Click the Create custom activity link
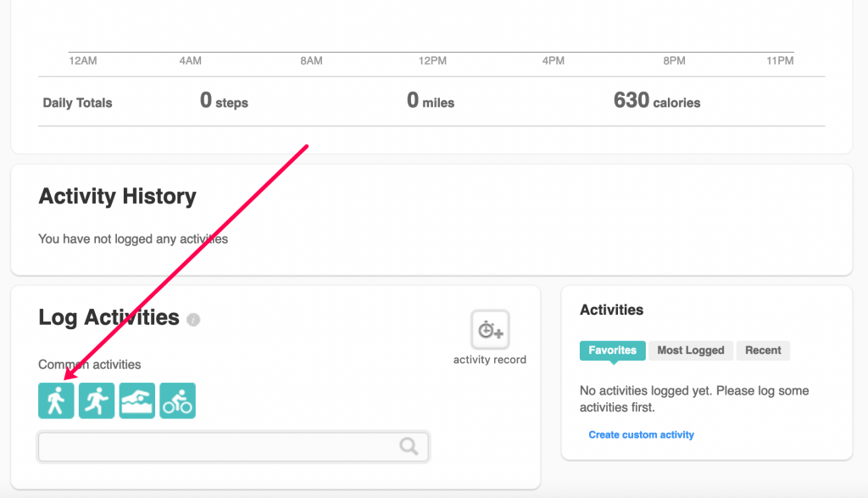This screenshot has width=868, height=498. coord(641,434)
